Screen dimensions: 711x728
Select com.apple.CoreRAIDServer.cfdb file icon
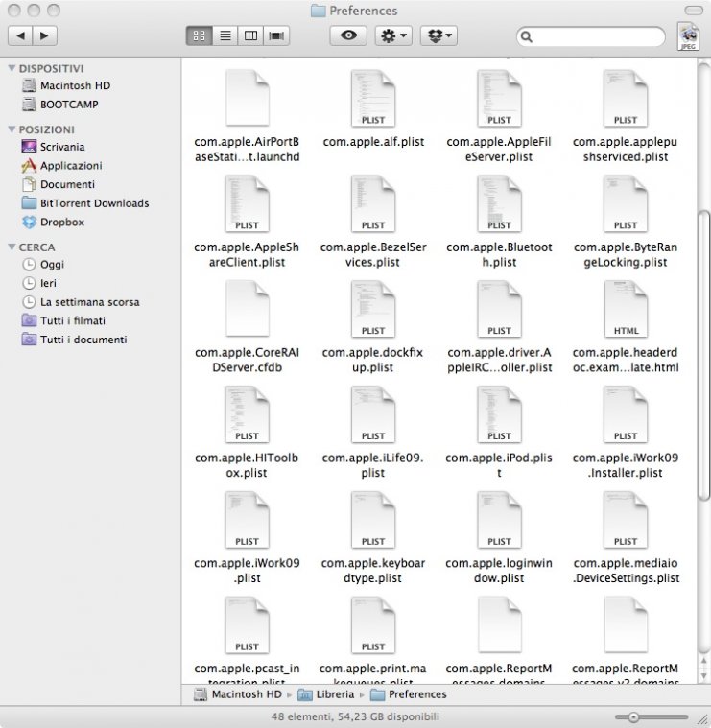(247, 309)
